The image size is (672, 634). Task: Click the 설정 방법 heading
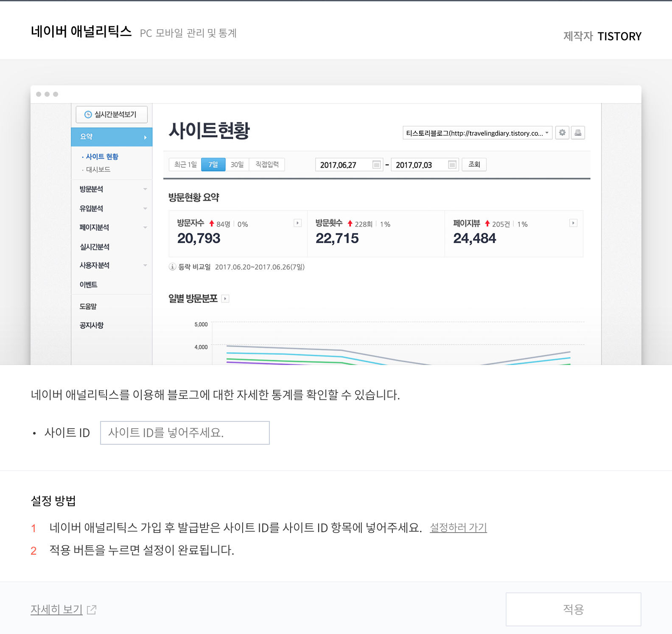coord(53,501)
